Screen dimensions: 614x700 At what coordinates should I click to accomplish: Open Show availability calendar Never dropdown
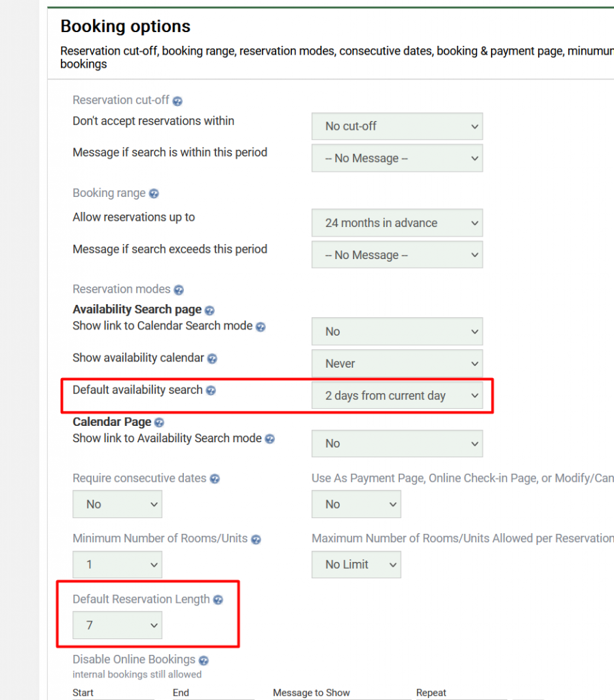[x=397, y=364]
